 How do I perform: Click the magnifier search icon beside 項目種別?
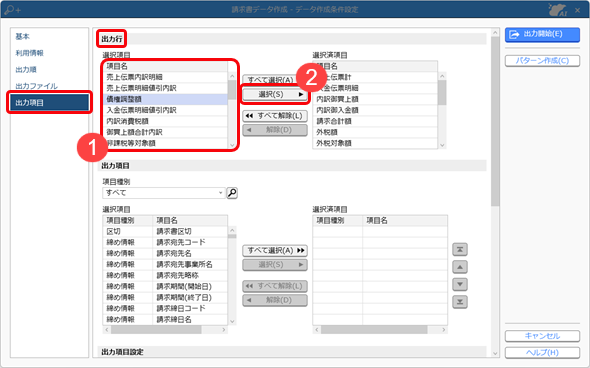(232, 193)
